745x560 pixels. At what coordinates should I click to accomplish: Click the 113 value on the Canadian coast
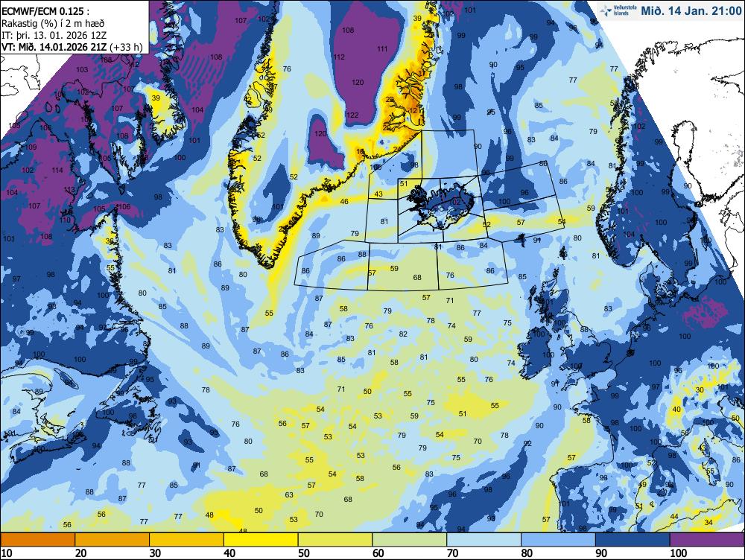69,189
